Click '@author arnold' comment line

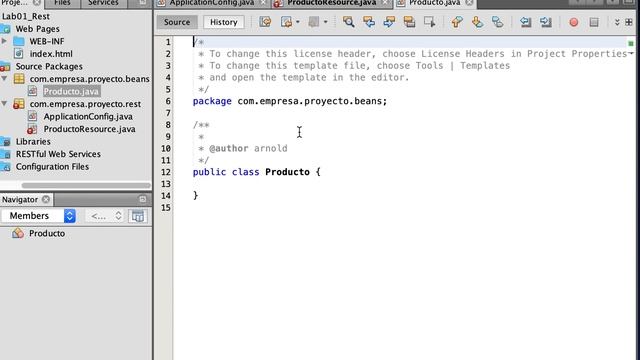coord(248,148)
